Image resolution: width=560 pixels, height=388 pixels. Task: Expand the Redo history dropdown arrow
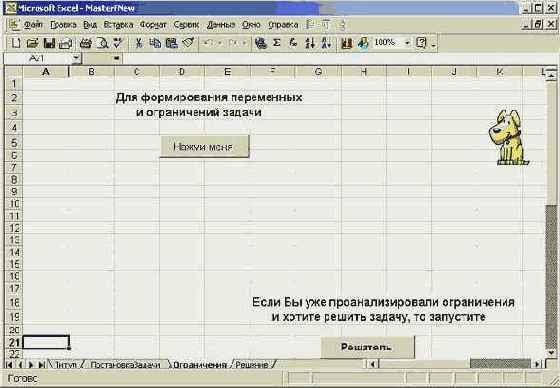point(244,44)
